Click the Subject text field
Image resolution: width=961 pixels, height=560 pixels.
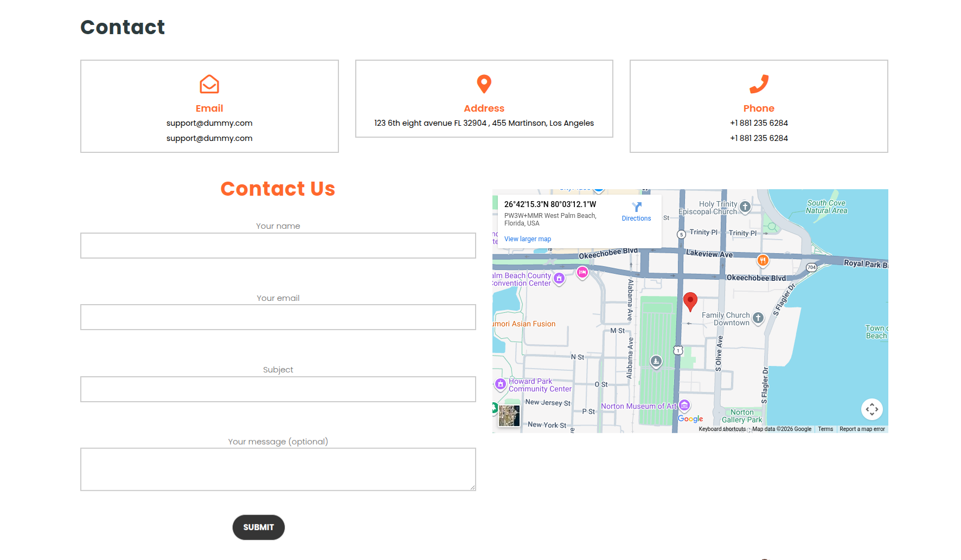[278, 389]
